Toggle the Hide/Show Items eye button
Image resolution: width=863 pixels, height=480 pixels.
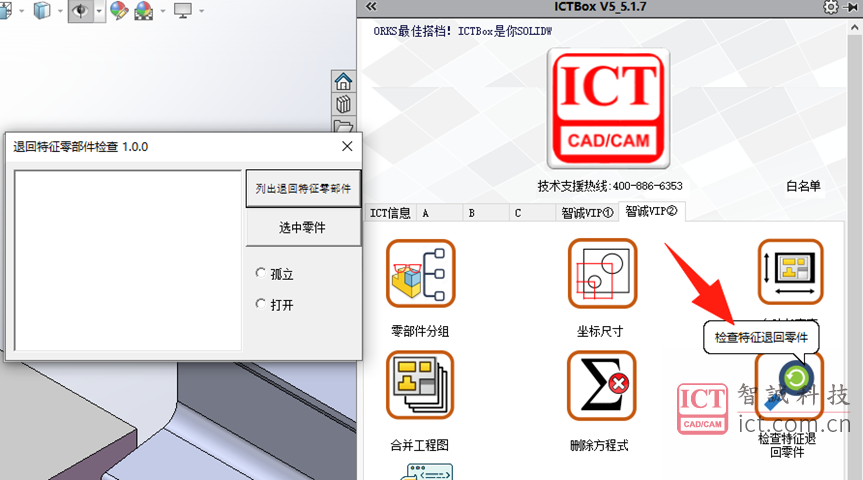(x=80, y=11)
